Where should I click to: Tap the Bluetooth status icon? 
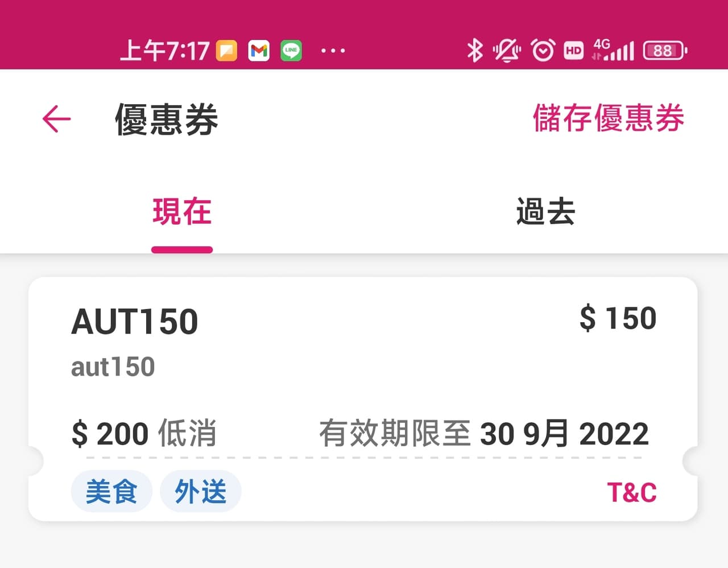tap(475, 51)
